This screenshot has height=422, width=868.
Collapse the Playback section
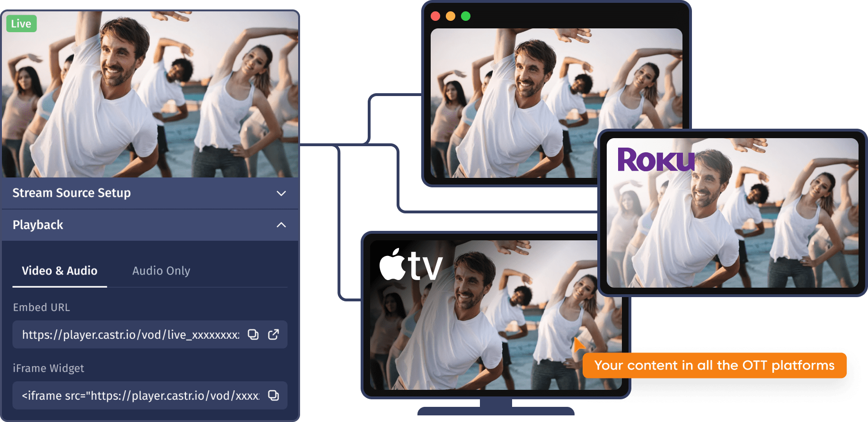pos(150,225)
